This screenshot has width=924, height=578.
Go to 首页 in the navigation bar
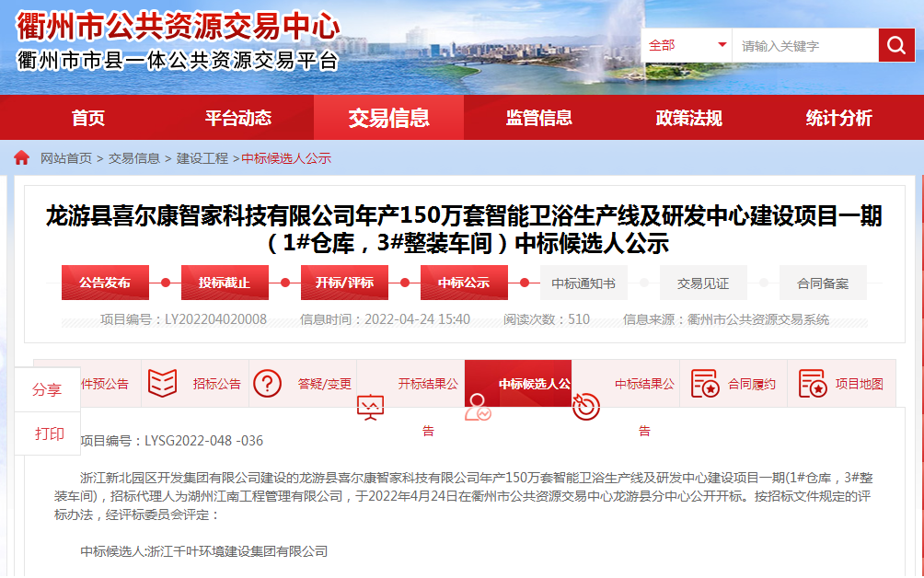(x=87, y=118)
